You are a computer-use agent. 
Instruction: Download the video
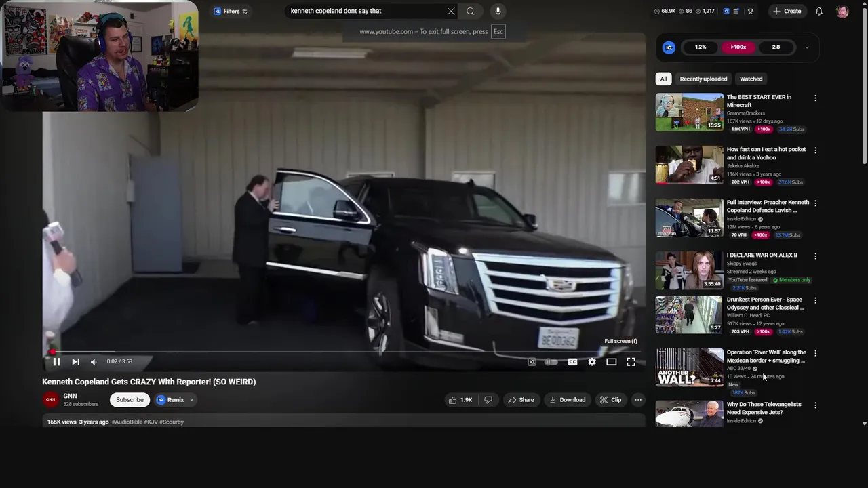(568, 400)
